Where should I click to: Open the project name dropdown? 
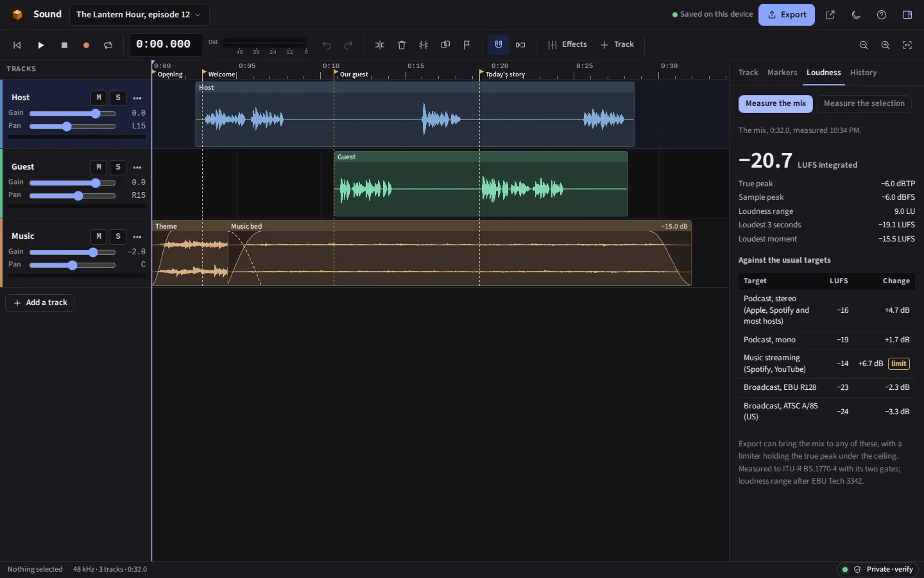click(138, 15)
